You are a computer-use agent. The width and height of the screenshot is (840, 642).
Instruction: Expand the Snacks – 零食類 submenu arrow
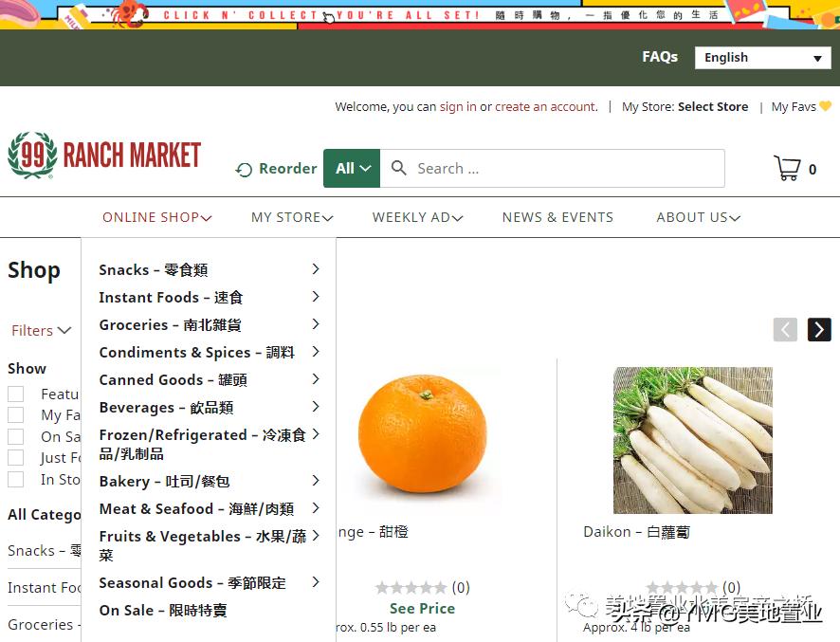(314, 269)
